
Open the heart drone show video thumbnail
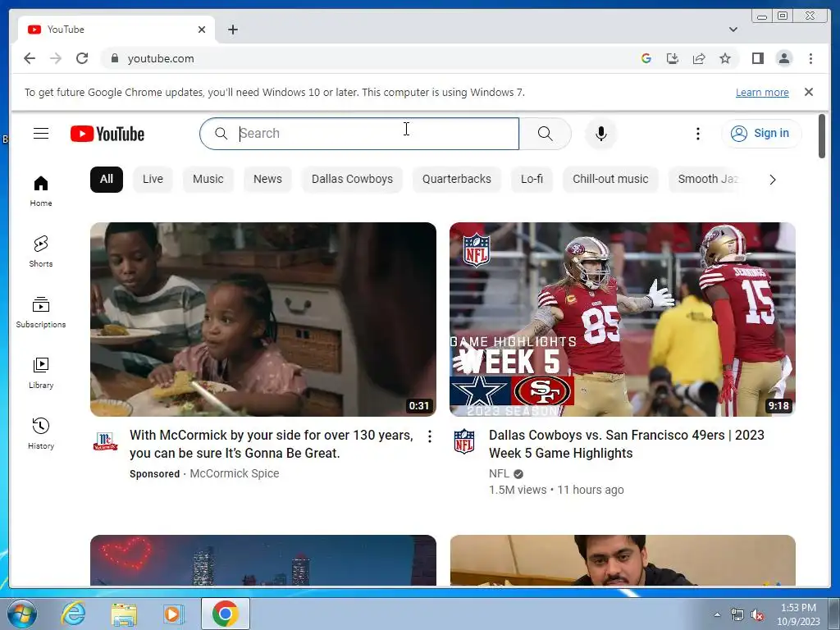pos(263,559)
